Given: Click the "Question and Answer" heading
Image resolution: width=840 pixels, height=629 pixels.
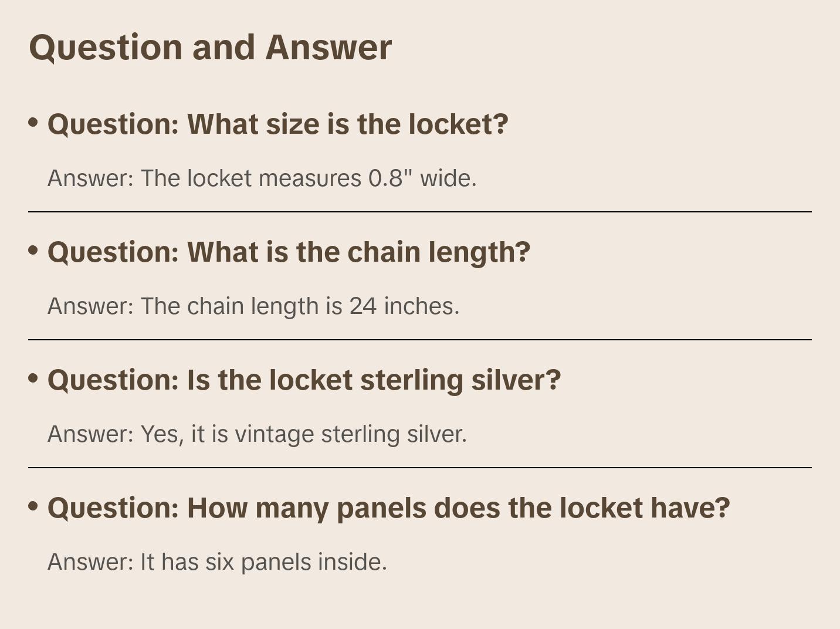Looking at the screenshot, I should (x=210, y=48).
